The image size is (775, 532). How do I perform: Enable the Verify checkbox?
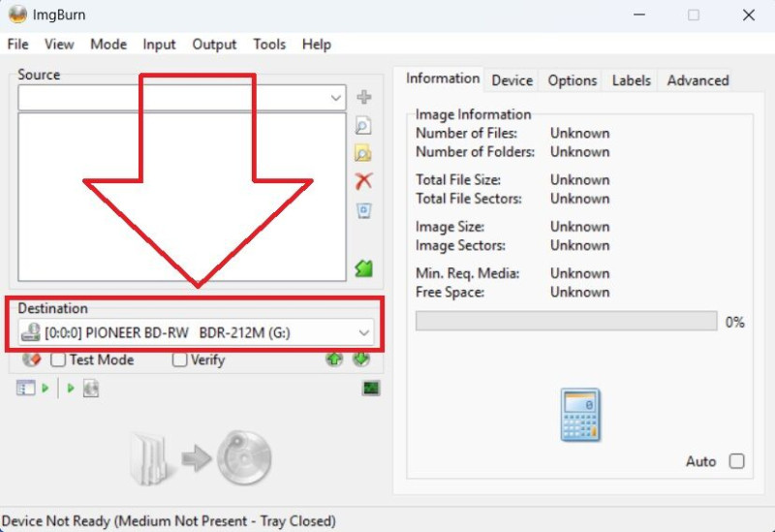179,360
